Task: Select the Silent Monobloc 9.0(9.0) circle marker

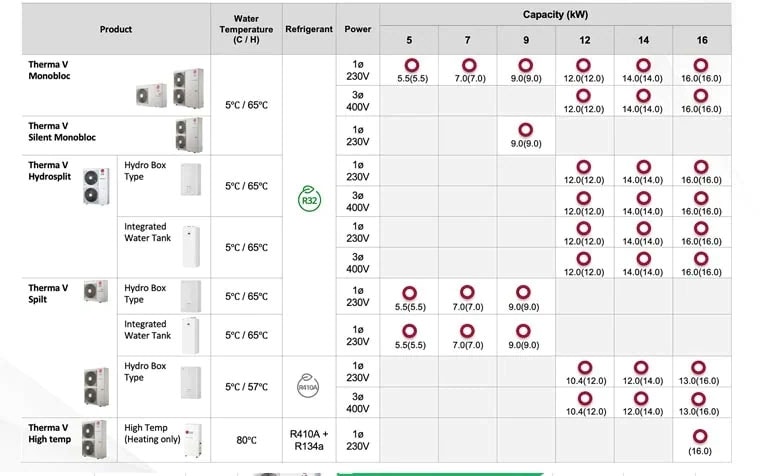Action: click(x=525, y=130)
